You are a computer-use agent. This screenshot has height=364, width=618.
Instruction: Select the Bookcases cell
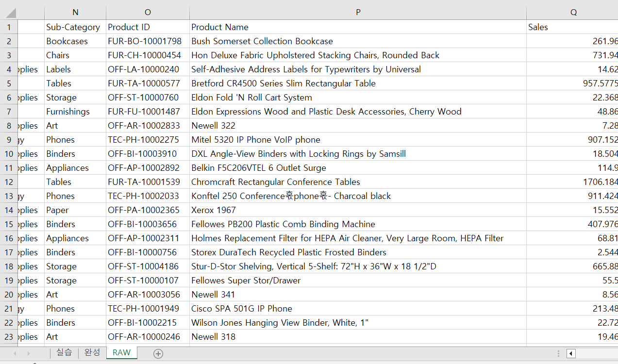(75, 41)
